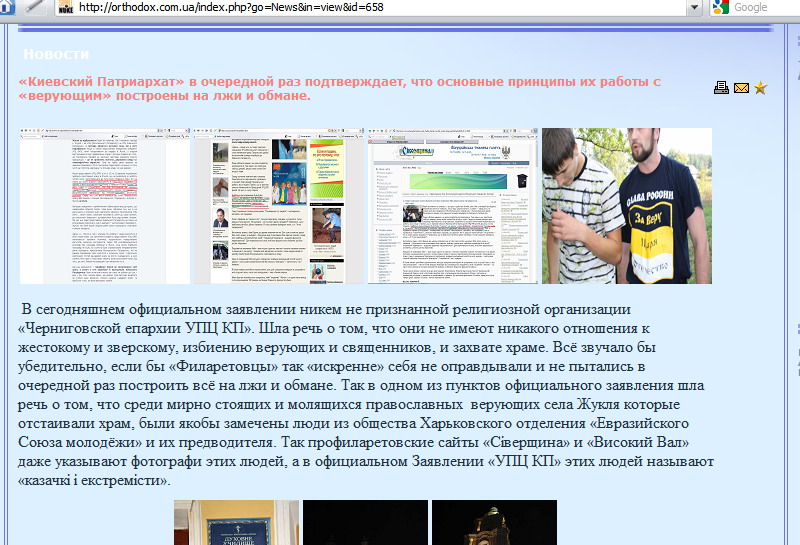Click the Google search engine icon
The image size is (800, 545).
719,8
